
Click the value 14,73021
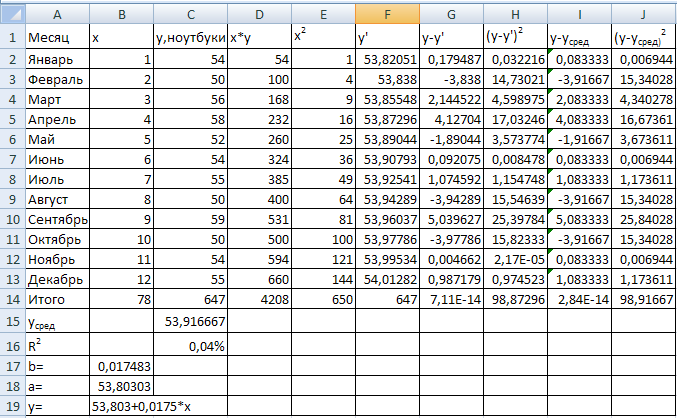515,79
